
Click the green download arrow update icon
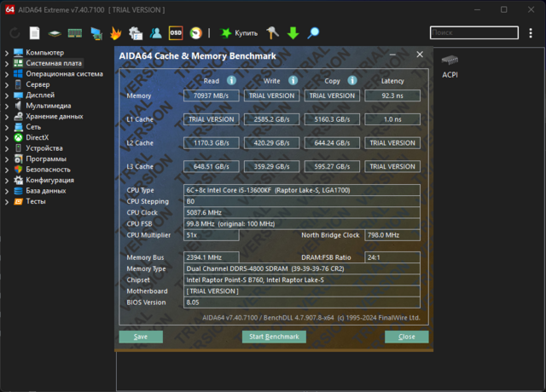pyautogui.click(x=293, y=33)
